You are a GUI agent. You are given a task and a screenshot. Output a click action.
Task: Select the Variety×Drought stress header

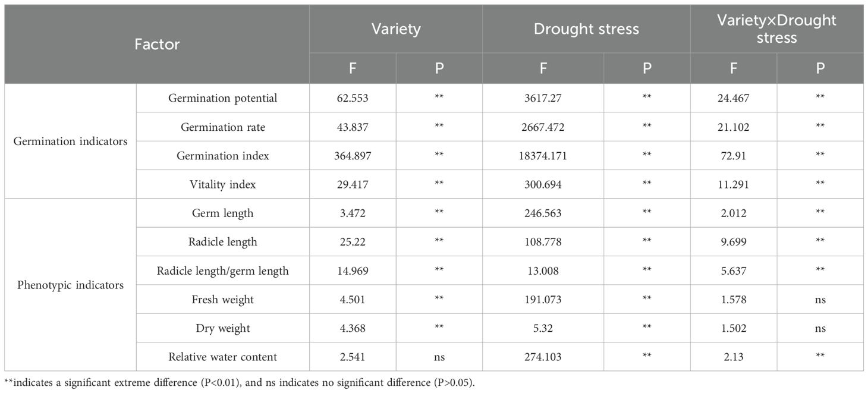[x=776, y=29]
